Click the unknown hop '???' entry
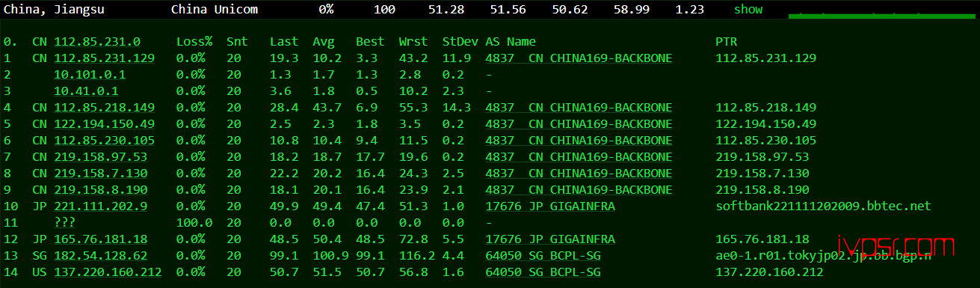The image size is (980, 288). coord(65,223)
